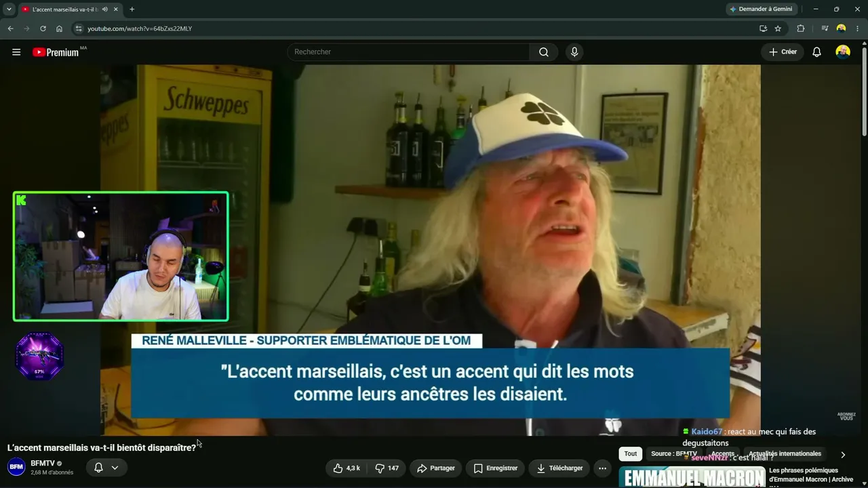This screenshot has width=868, height=488.
Task: Go back in browser history
Action: pyautogui.click(x=10, y=28)
